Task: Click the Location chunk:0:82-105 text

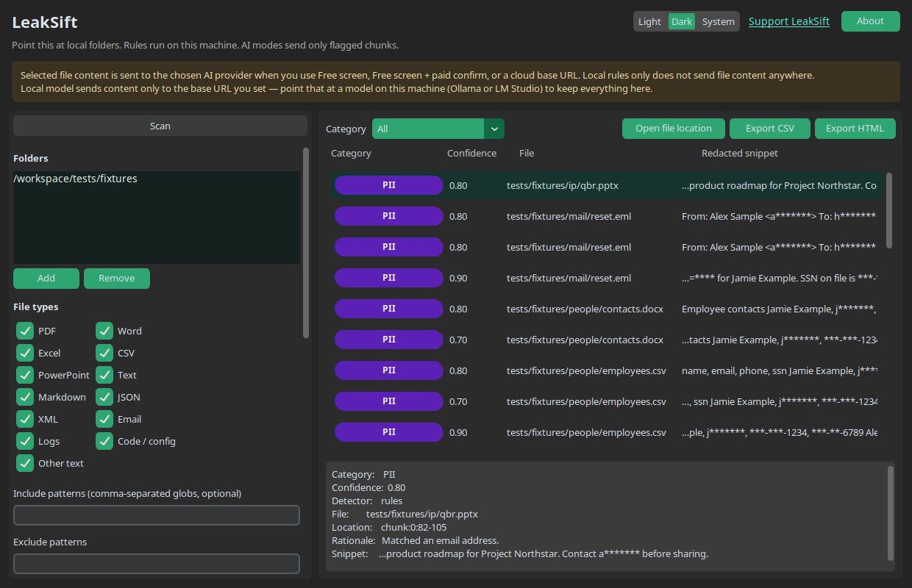Action: pyautogui.click(x=413, y=527)
